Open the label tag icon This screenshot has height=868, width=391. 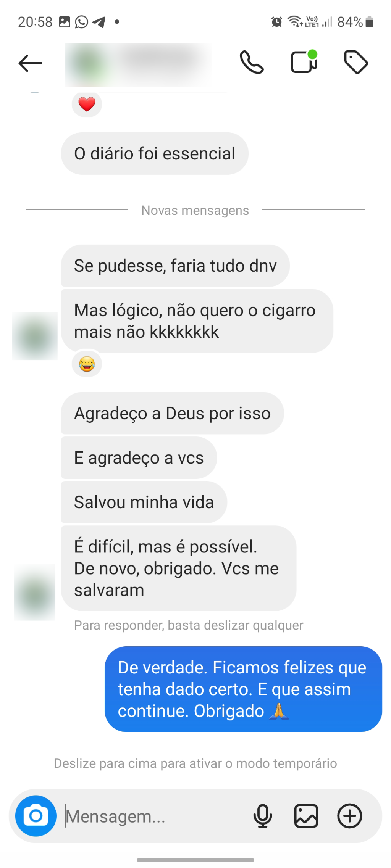coord(356,62)
